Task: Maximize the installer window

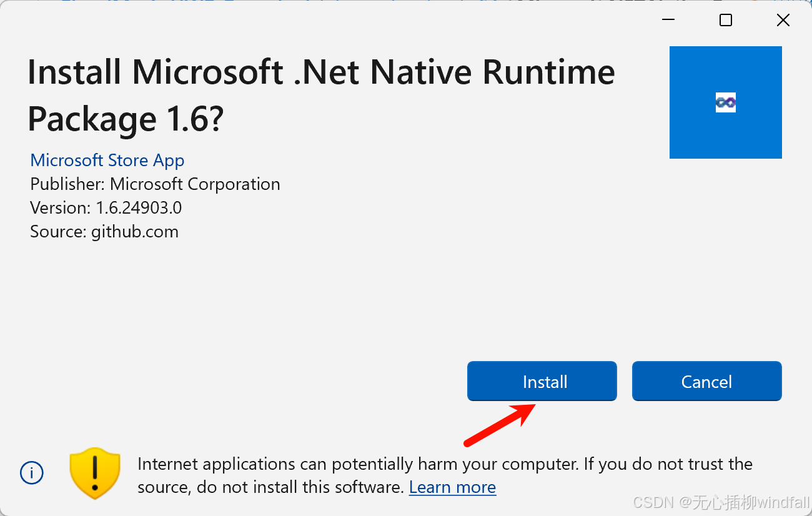Action: point(725,21)
